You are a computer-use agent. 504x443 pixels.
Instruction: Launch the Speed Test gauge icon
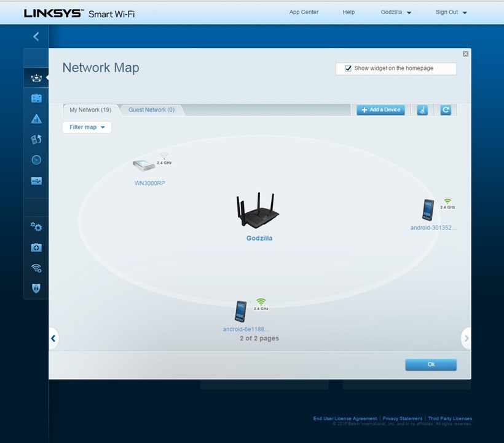(36, 160)
